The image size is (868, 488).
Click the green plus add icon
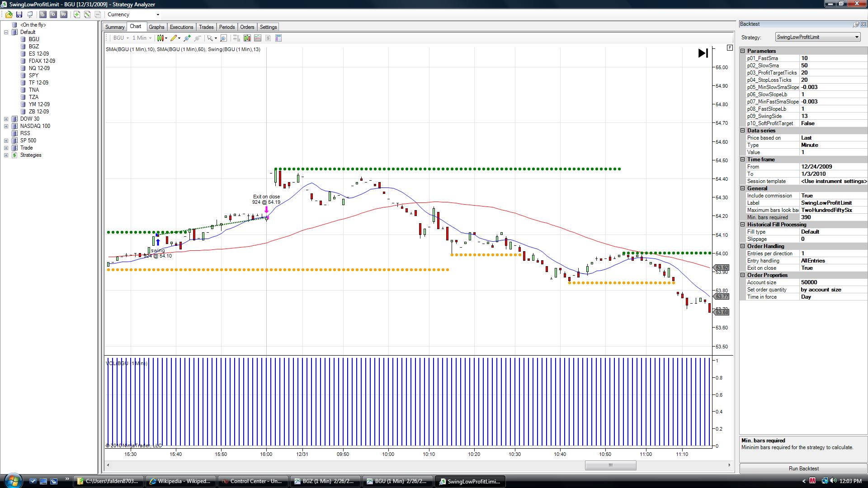click(77, 14)
